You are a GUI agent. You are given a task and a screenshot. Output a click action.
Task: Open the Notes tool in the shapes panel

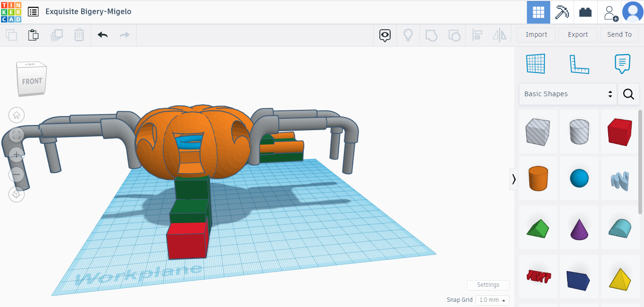622,64
